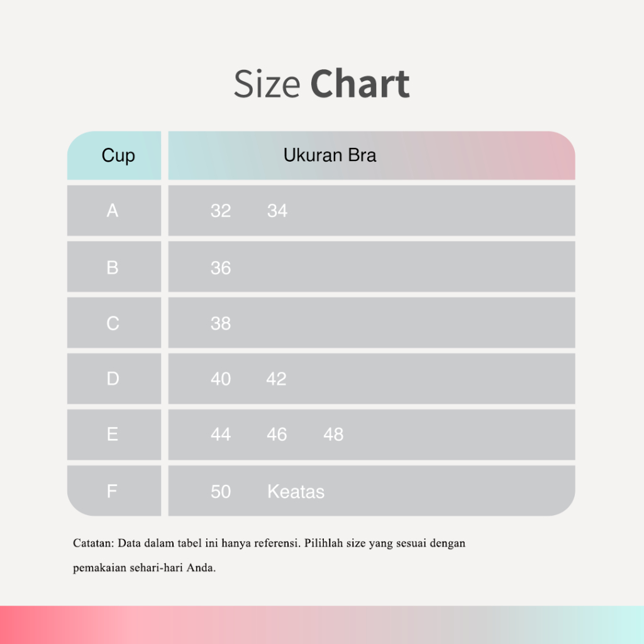Click bra size 46
Viewport: 644px width, 644px height.
(x=277, y=435)
